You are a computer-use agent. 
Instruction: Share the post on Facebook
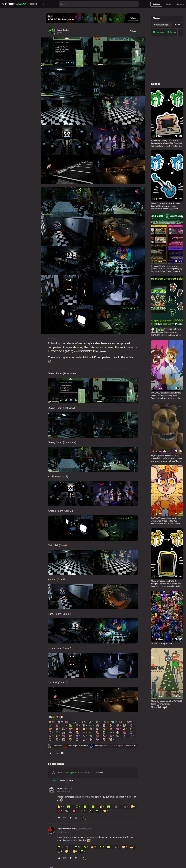pyautogui.click(x=158, y=32)
